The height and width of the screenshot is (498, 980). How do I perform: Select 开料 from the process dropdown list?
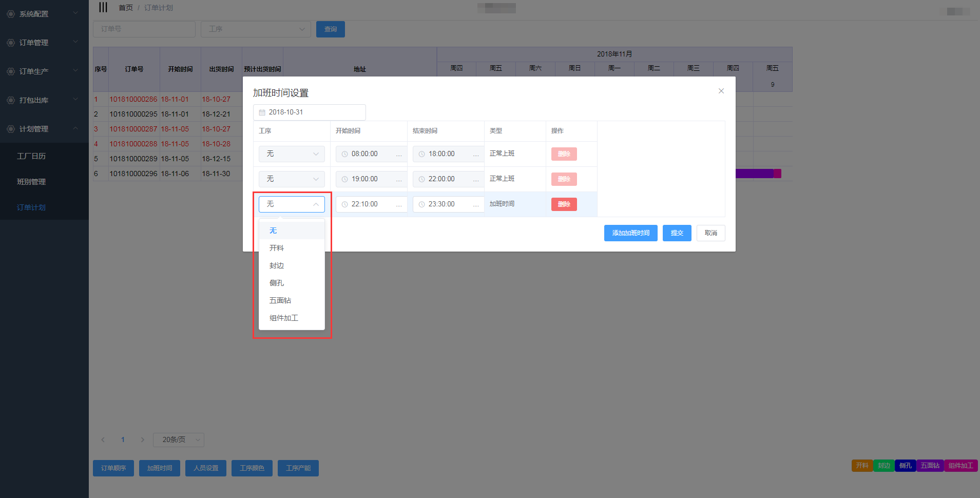coord(277,248)
